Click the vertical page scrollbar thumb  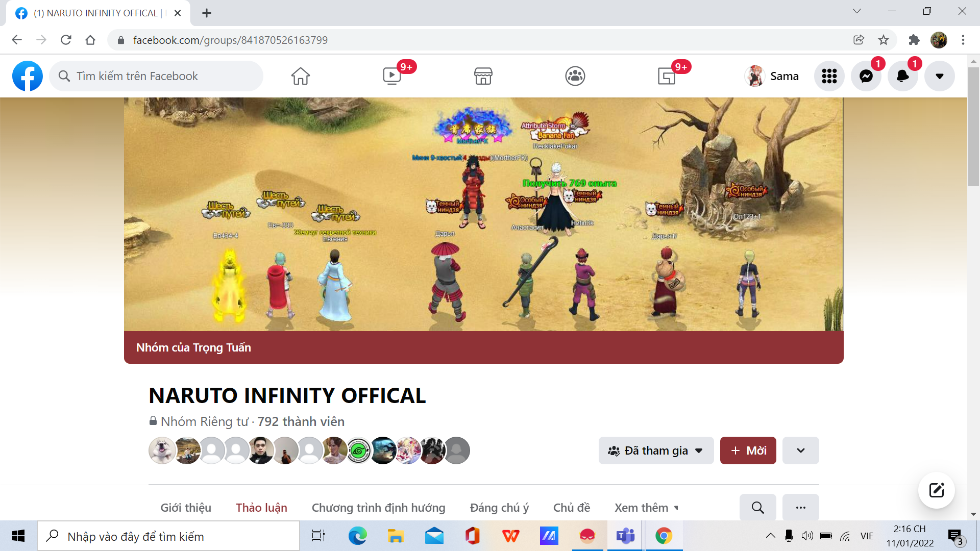tap(973, 127)
